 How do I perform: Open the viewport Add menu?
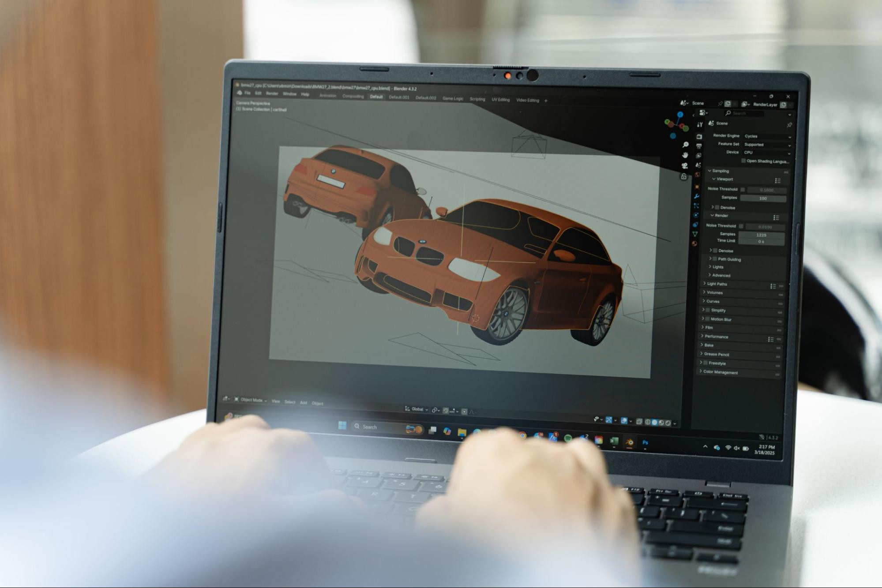click(304, 403)
